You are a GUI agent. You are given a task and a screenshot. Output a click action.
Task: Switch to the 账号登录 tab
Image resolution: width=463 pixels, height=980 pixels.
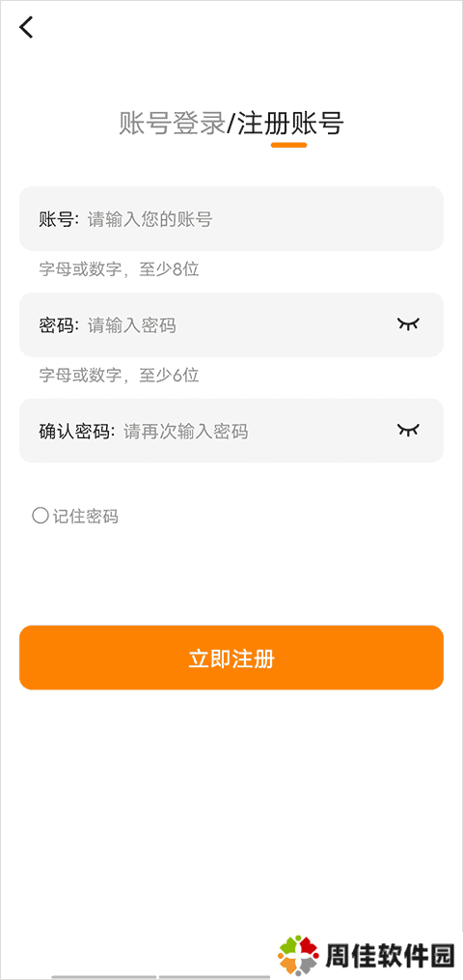[172, 124]
